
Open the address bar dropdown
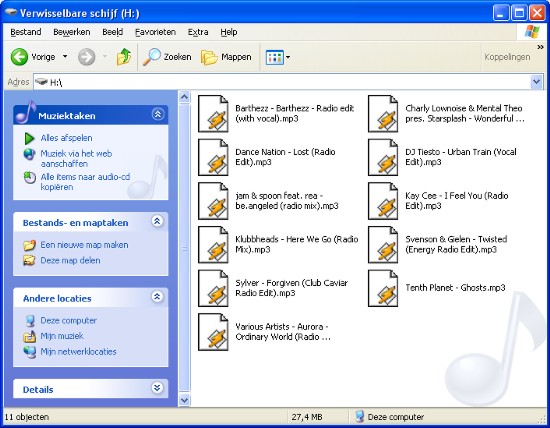[536, 82]
